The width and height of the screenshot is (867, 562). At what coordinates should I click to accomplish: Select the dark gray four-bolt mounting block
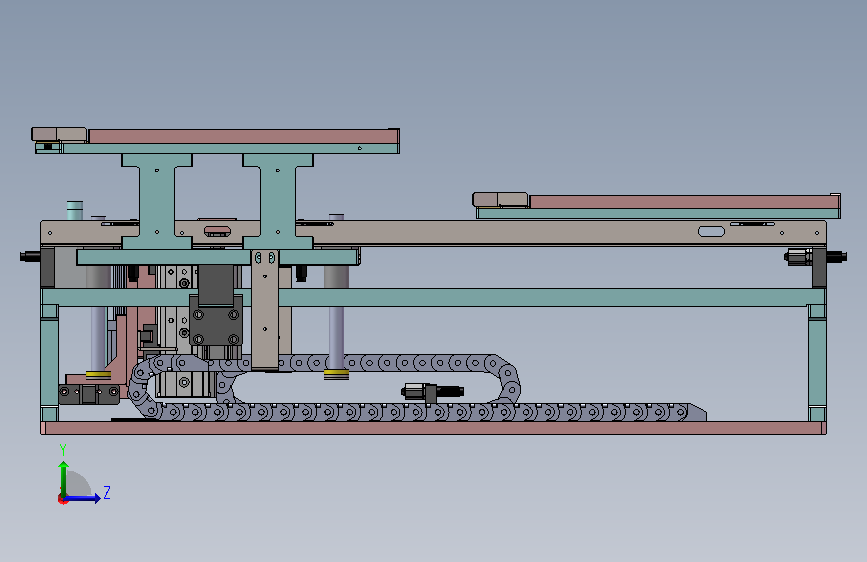tap(216, 320)
